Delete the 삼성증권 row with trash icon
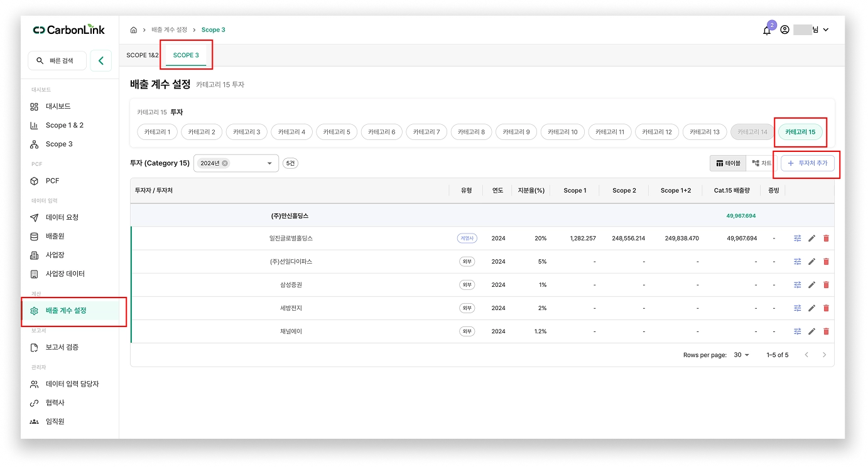Screen dimensions: 868x467 (826, 285)
